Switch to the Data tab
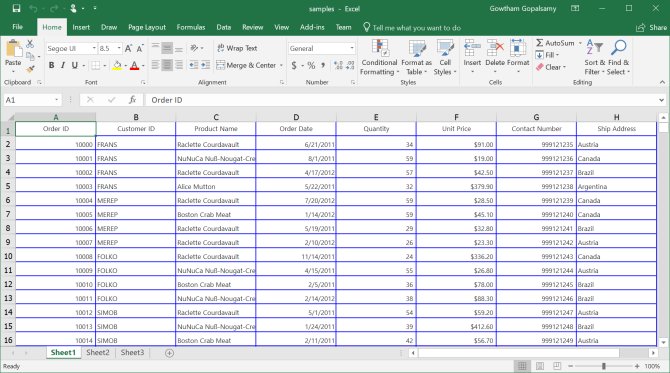 [x=223, y=27]
